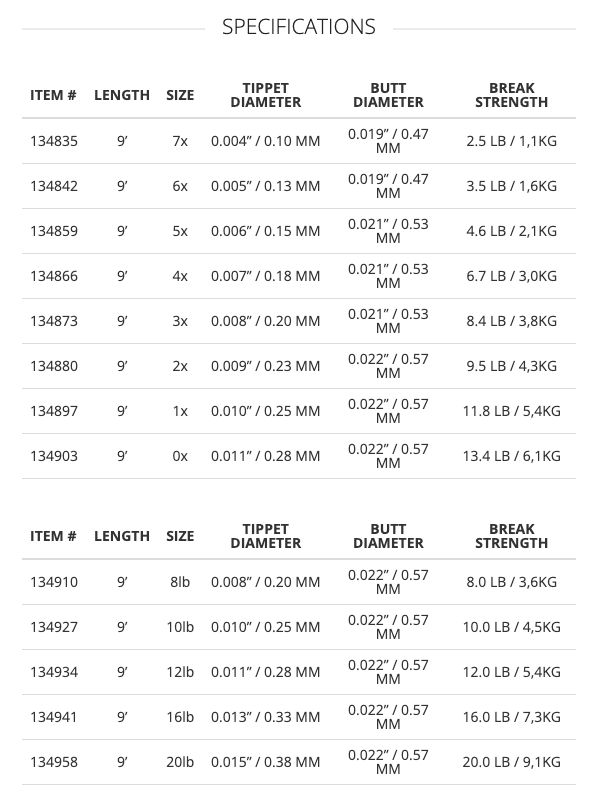Select item number 134910

coord(54,582)
